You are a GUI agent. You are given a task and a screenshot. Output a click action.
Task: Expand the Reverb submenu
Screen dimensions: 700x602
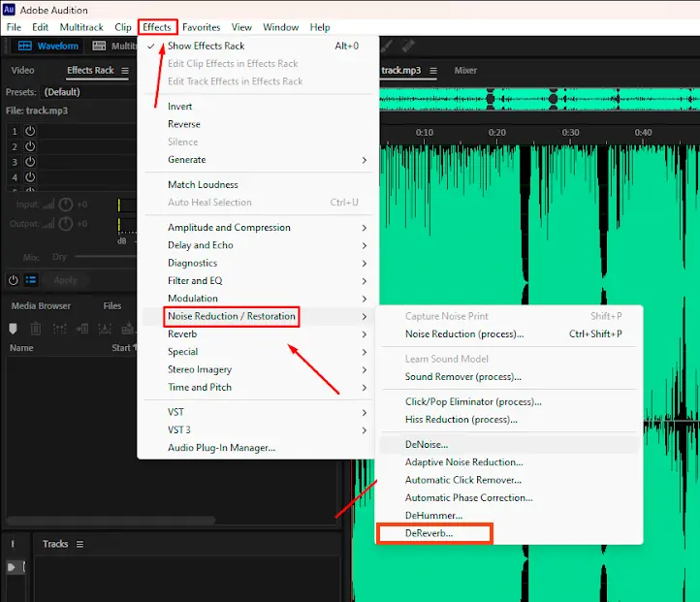click(182, 334)
